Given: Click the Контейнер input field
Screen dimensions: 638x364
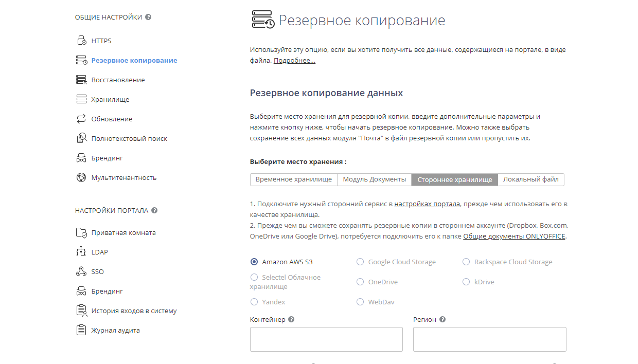Looking at the screenshot, I should tap(326, 339).
